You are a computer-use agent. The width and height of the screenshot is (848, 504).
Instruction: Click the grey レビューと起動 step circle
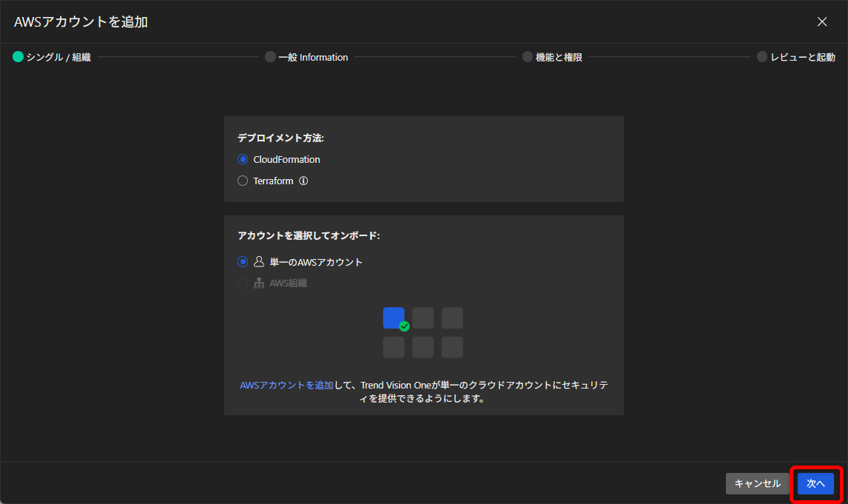[762, 57]
